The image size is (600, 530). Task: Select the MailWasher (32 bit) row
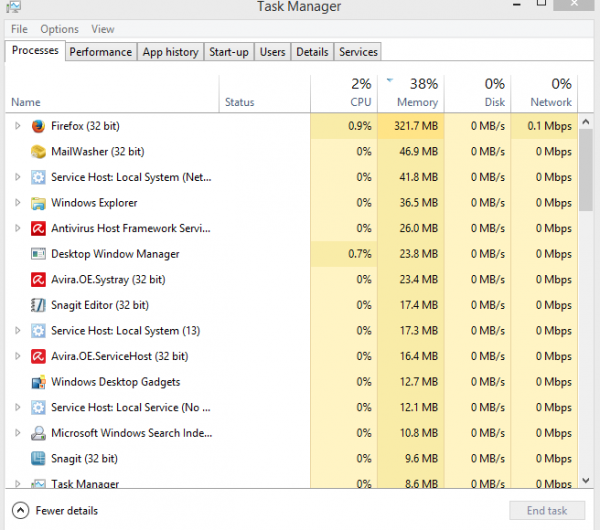(x=291, y=152)
